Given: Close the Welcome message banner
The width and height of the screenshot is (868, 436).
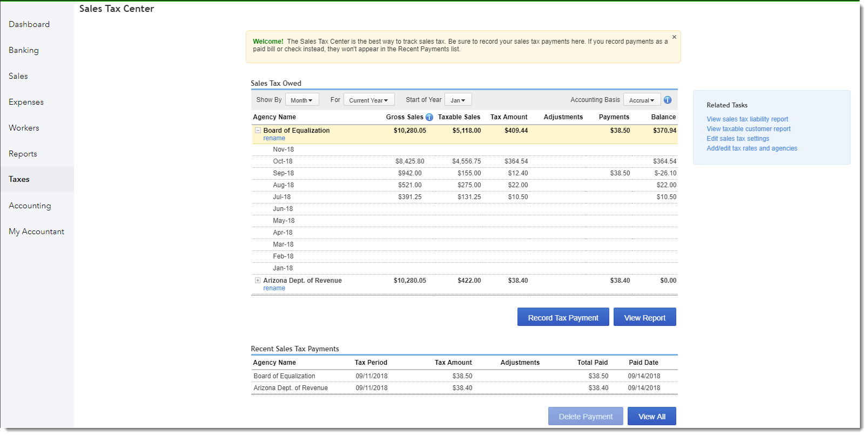Looking at the screenshot, I should click(674, 37).
